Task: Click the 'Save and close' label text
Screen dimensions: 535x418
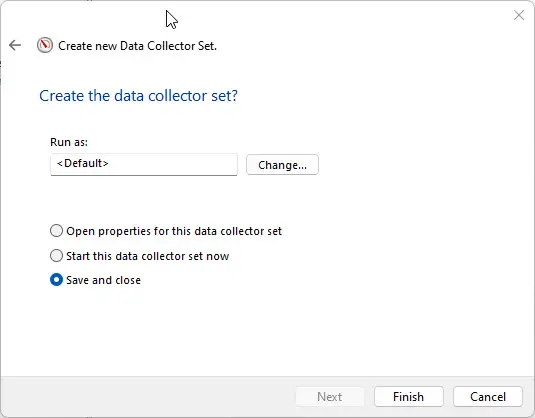Action: (103, 280)
